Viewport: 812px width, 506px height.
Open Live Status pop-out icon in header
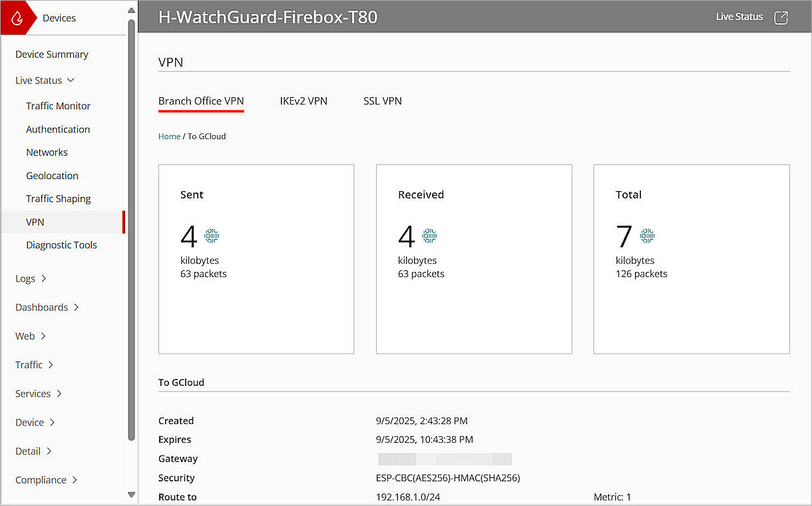[781, 17]
